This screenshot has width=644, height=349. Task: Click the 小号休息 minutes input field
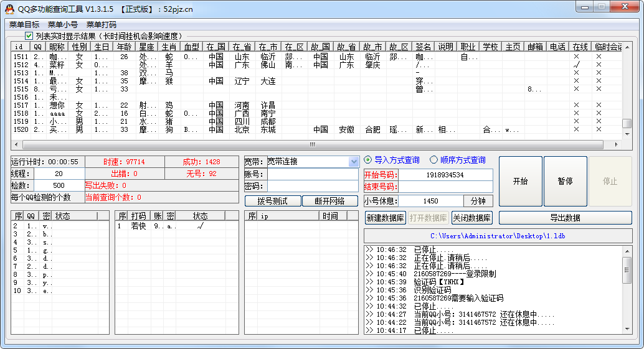click(430, 201)
